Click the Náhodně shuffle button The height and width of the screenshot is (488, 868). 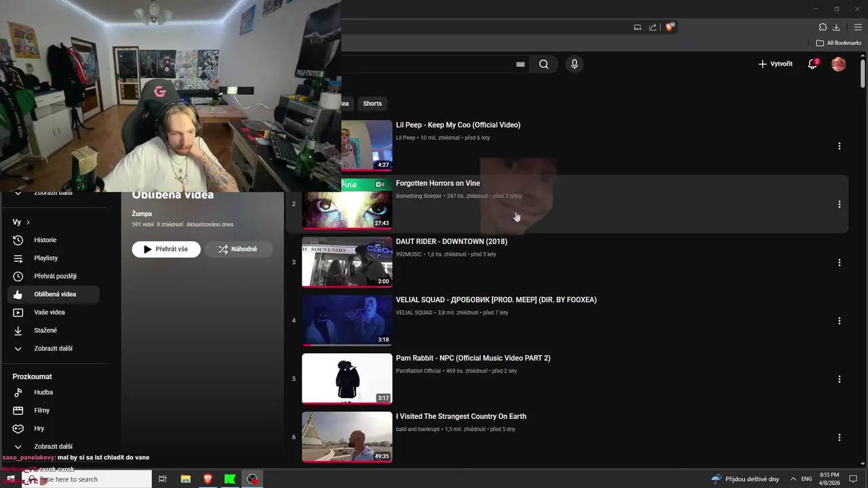tap(239, 249)
